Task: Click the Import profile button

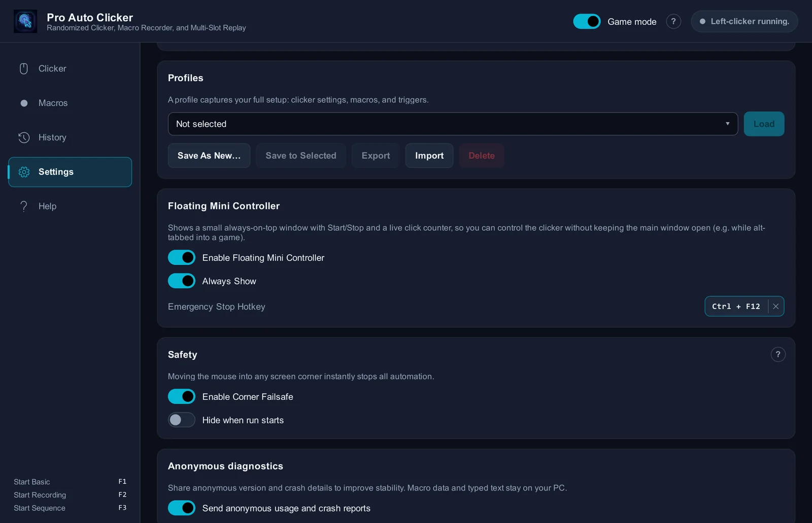Action: (x=429, y=156)
